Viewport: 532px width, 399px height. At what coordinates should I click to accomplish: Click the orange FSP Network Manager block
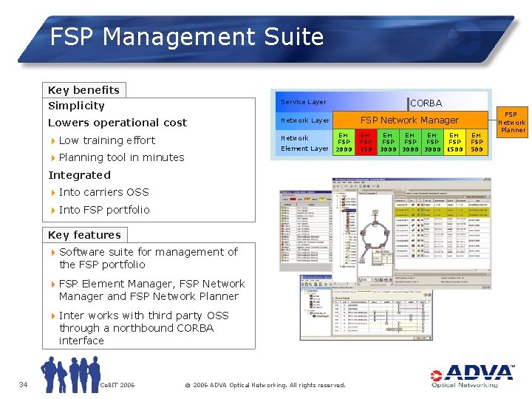410,120
